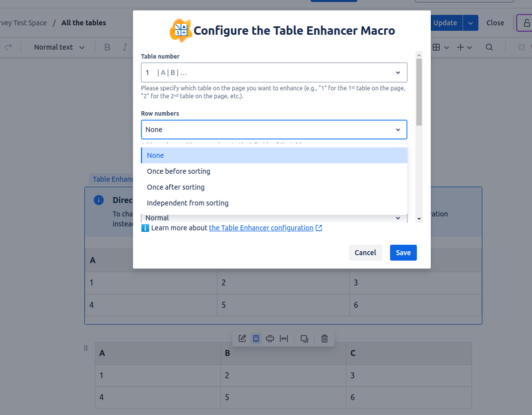Click the dialog scrollbar down arrow

(419, 219)
